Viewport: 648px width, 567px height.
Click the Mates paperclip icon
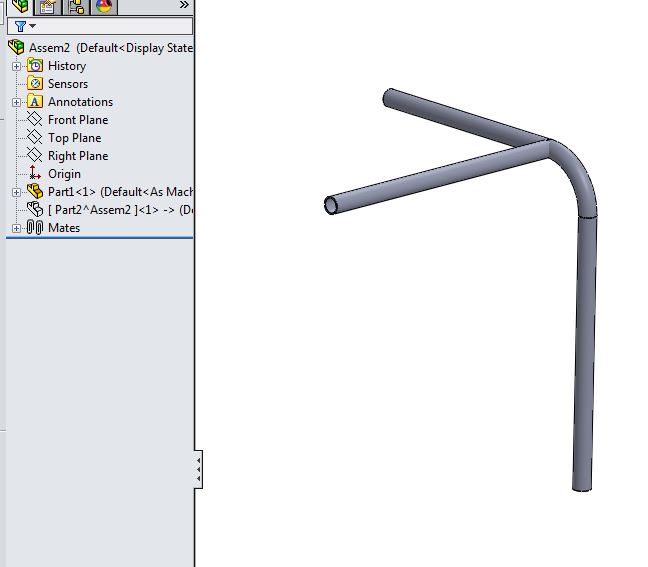(x=36, y=228)
